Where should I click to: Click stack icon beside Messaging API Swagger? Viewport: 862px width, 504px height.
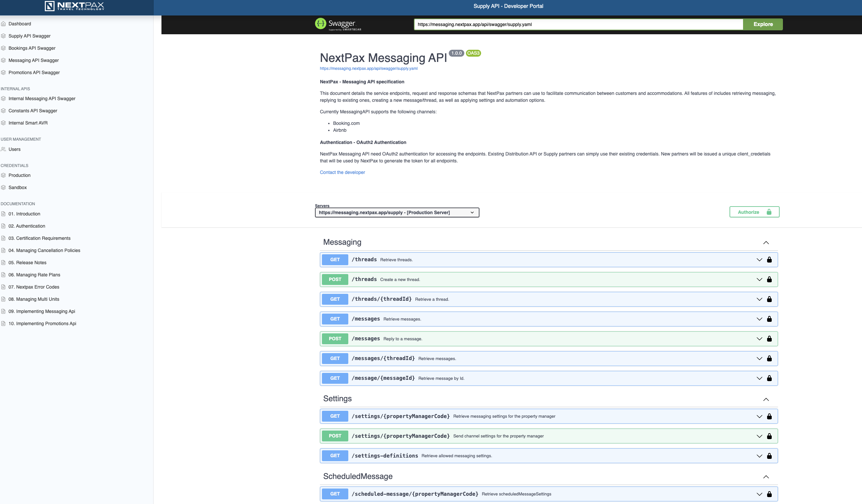click(3, 60)
